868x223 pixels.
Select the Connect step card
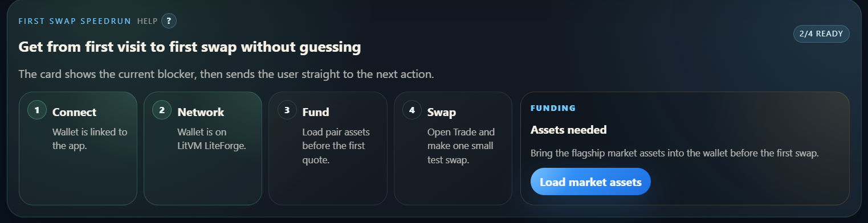tap(78, 148)
